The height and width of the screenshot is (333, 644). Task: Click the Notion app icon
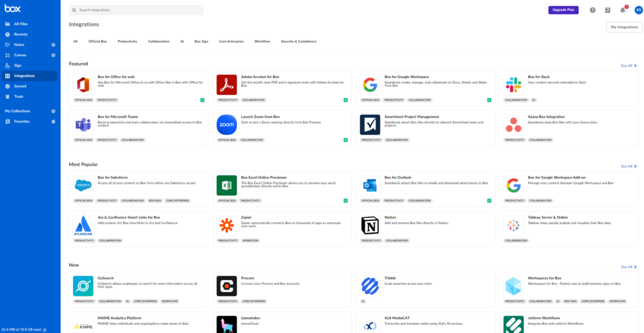tap(370, 225)
